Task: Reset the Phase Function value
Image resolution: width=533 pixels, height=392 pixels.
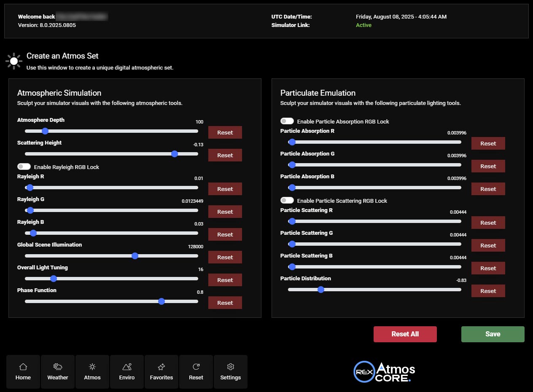Action: tap(225, 302)
